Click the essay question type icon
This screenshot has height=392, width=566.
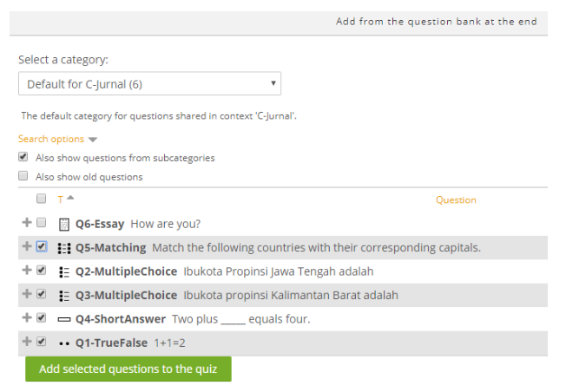[x=64, y=224]
